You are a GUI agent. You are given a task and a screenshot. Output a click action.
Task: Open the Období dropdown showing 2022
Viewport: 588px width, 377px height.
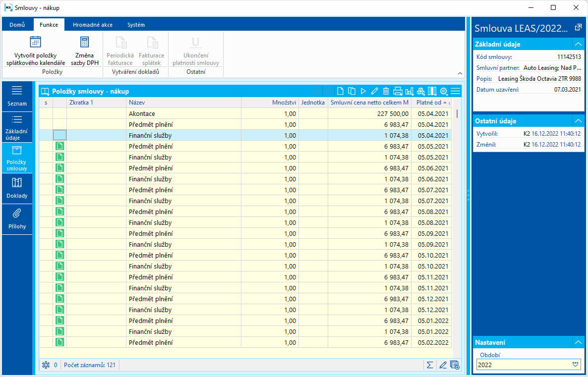tap(575, 365)
